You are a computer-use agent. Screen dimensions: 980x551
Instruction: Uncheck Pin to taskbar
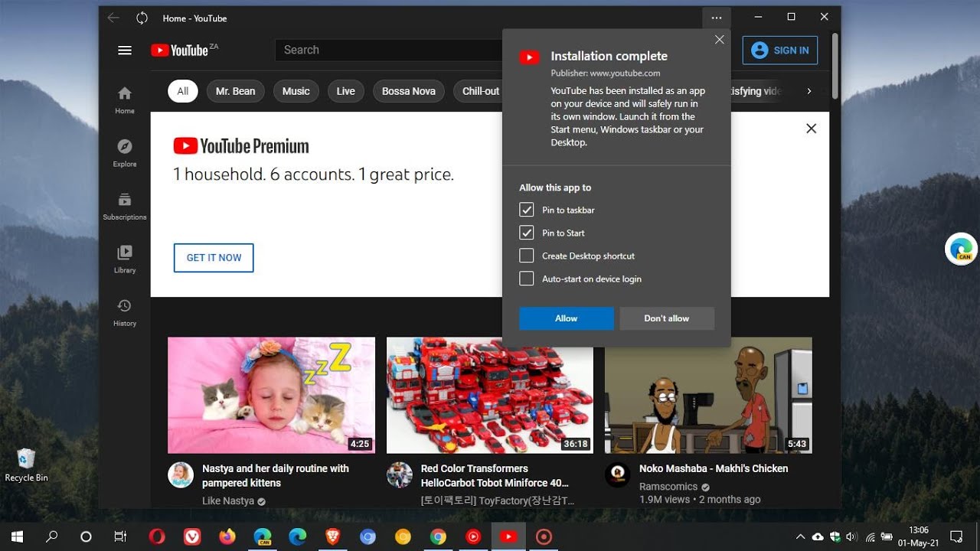pyautogui.click(x=526, y=210)
